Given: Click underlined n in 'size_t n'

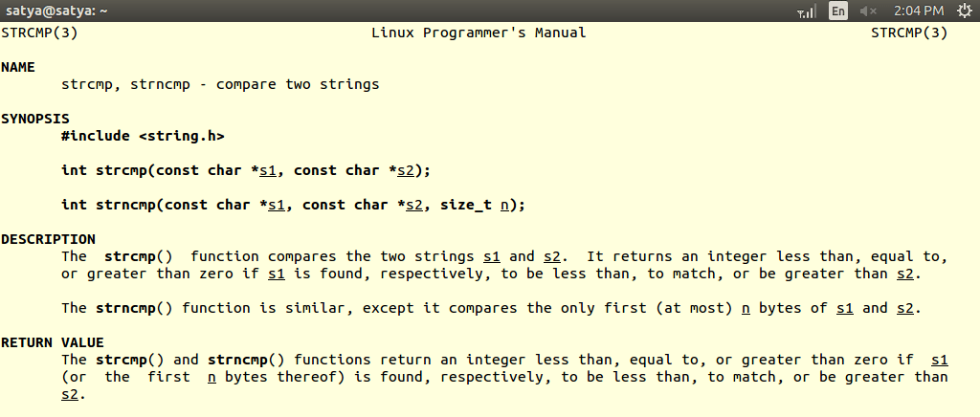Looking at the screenshot, I should coord(504,205).
